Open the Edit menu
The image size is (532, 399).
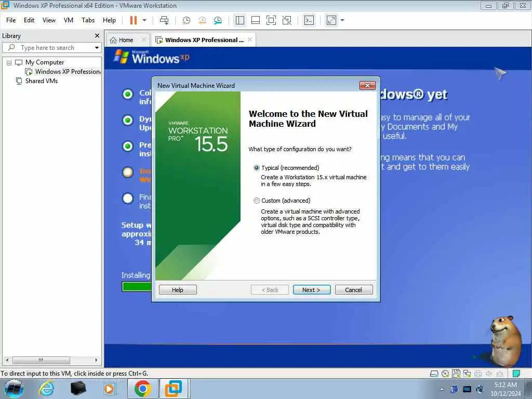(x=29, y=20)
